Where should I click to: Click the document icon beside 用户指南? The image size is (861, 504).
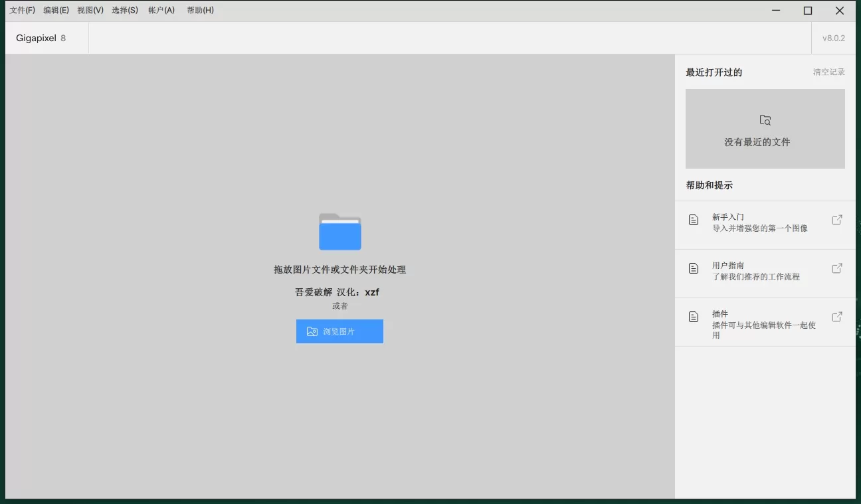(694, 268)
